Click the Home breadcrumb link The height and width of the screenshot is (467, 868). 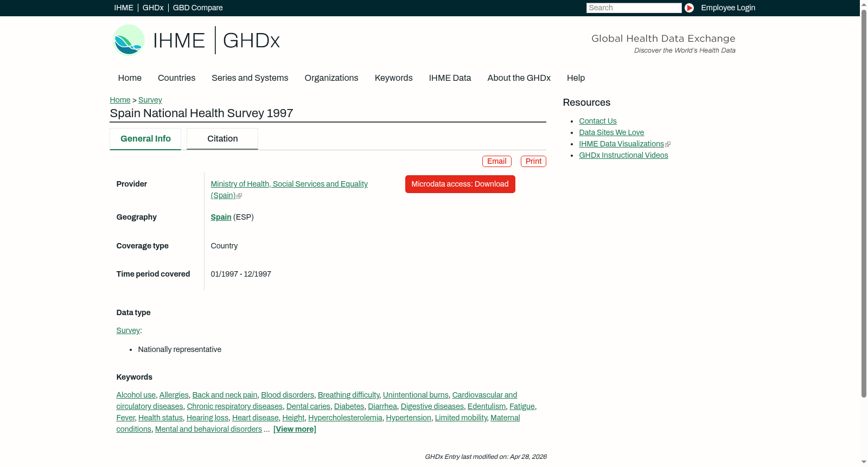(120, 100)
